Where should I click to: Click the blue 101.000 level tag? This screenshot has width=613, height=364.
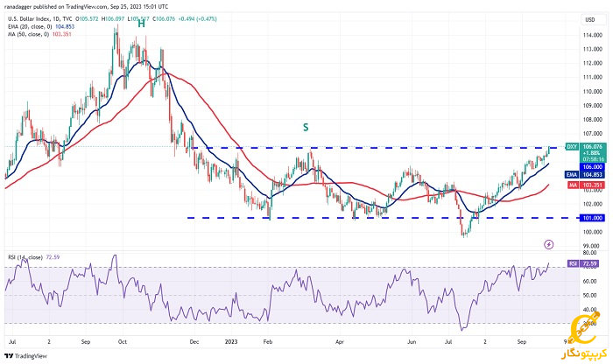(593, 218)
